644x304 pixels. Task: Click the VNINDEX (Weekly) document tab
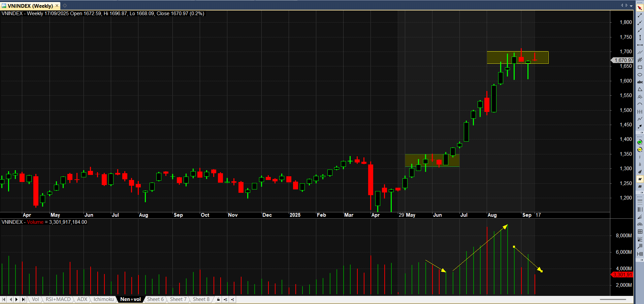[30, 6]
